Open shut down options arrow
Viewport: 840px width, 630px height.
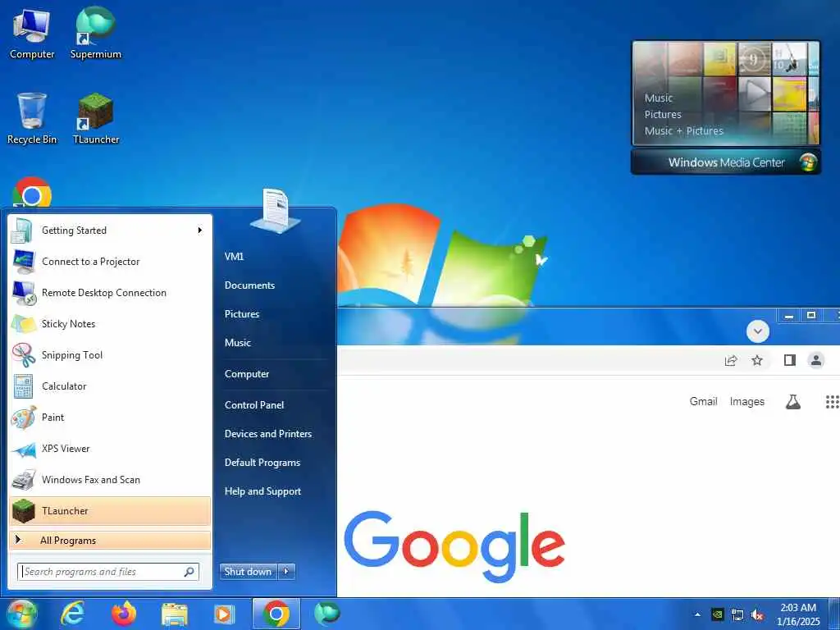286,572
